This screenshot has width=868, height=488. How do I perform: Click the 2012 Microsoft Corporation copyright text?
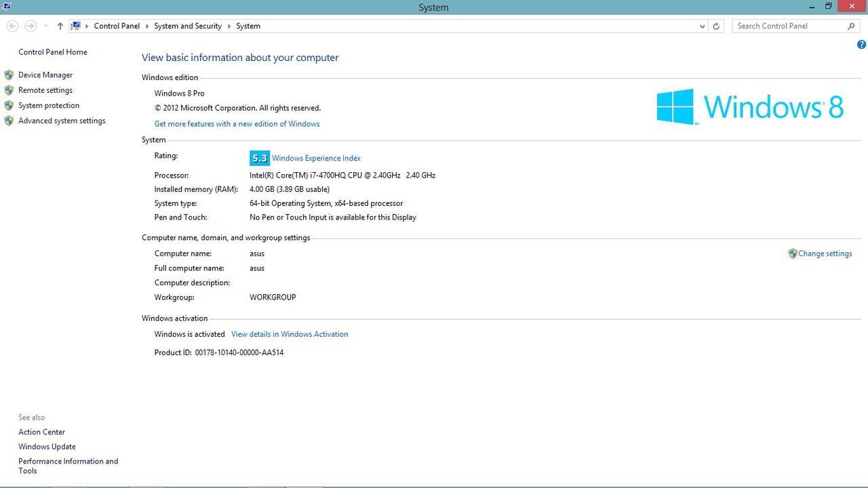[237, 108]
